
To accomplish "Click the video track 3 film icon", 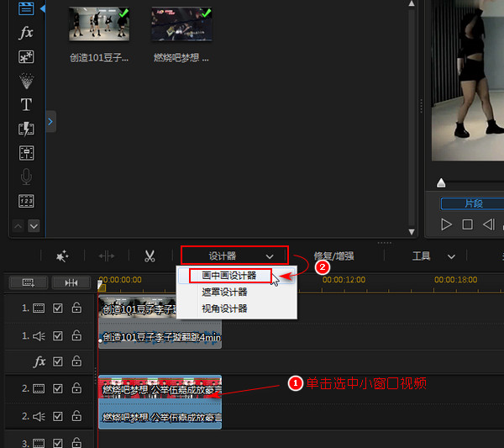I will (x=39, y=443).
